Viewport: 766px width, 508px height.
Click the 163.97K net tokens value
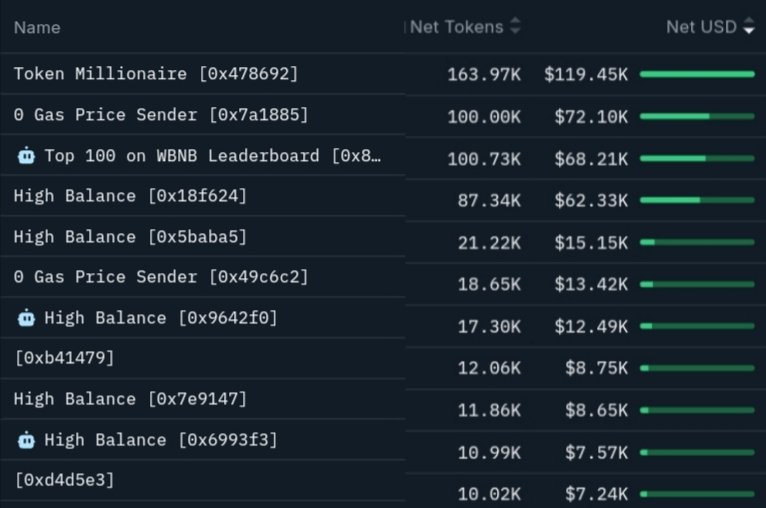[x=484, y=74]
